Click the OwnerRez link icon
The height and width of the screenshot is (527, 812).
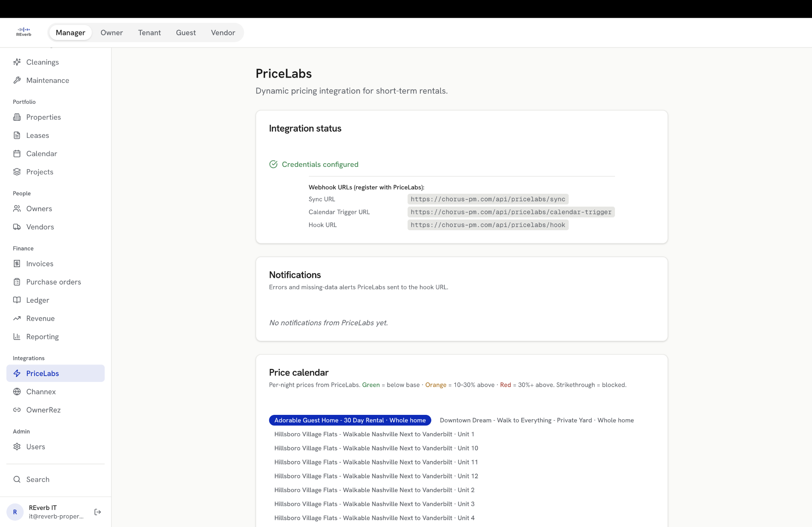[x=17, y=410]
